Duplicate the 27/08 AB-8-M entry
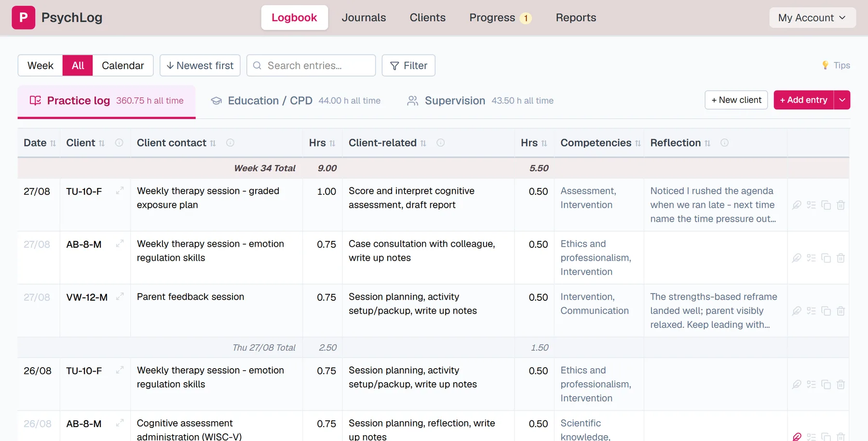 click(x=826, y=258)
